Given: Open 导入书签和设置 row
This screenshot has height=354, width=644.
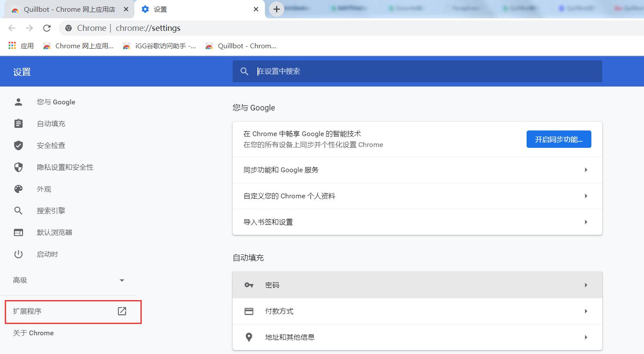Looking at the screenshot, I should click(417, 222).
